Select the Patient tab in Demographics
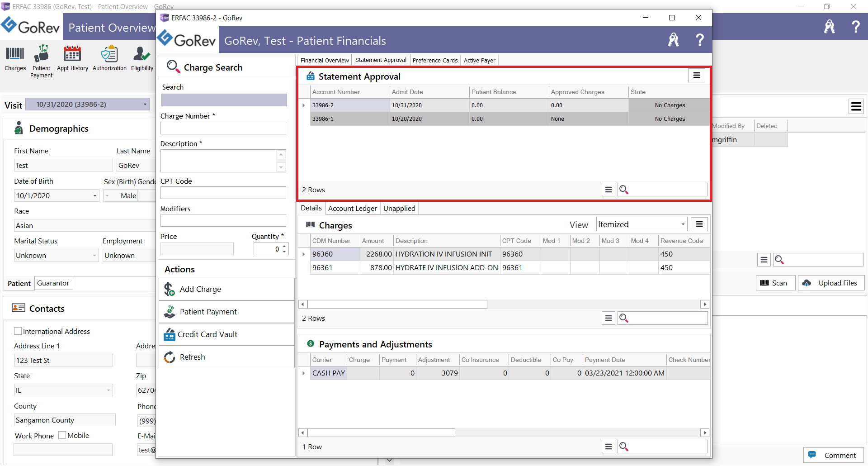 19,283
